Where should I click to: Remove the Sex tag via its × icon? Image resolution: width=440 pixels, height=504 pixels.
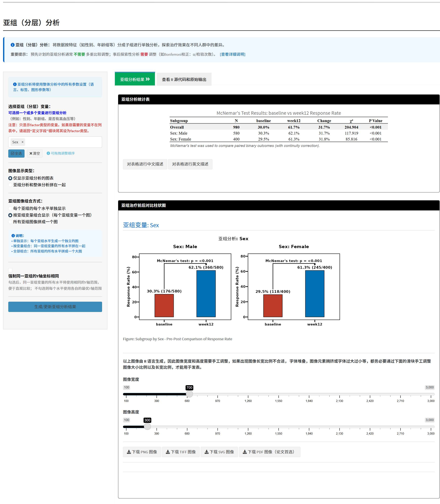[x=22, y=142]
